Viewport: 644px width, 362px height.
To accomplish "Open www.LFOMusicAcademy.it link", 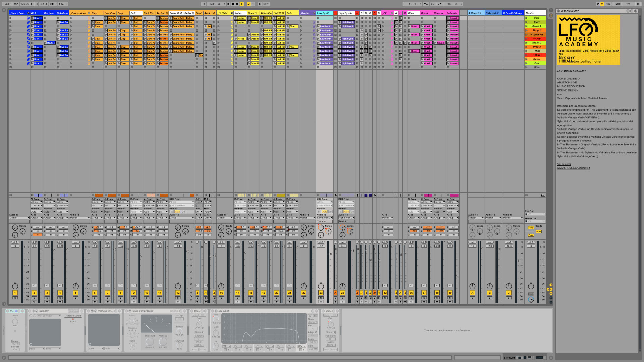I will 574,168.
